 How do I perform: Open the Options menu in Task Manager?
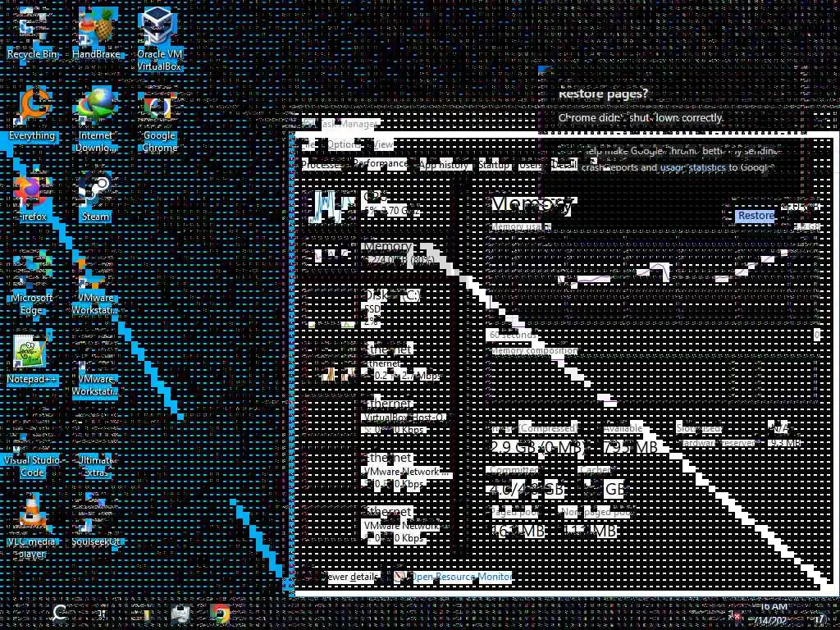click(x=344, y=144)
